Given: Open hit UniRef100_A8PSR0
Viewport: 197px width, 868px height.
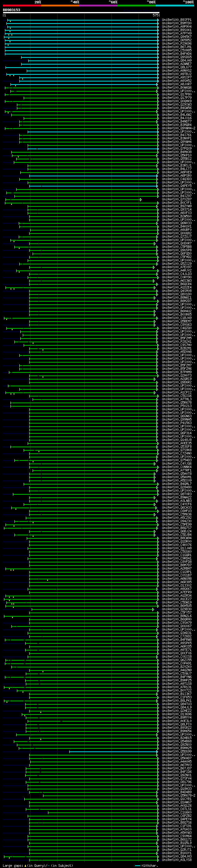Looking at the screenshot, I should [176, 176].
